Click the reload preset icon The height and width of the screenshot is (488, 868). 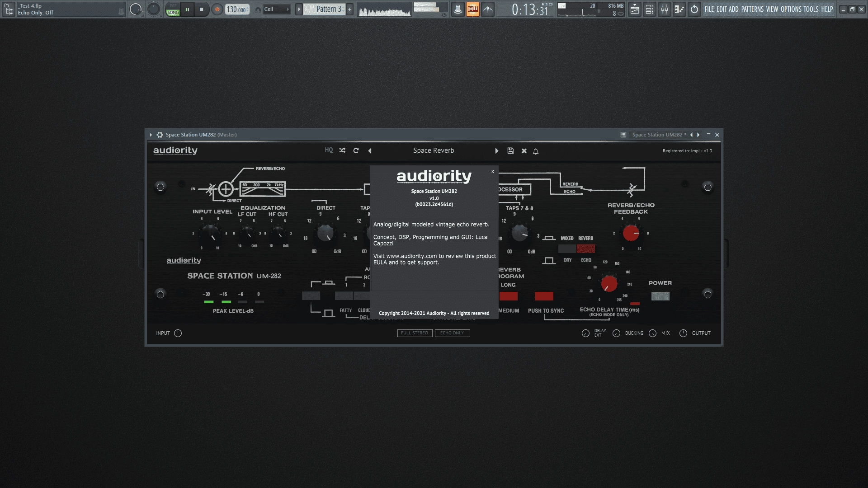(x=356, y=150)
